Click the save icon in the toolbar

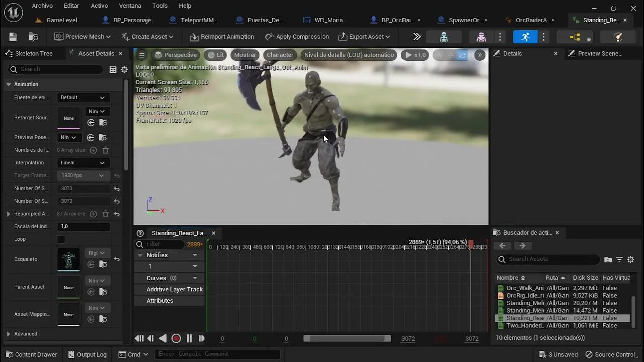(x=12, y=36)
